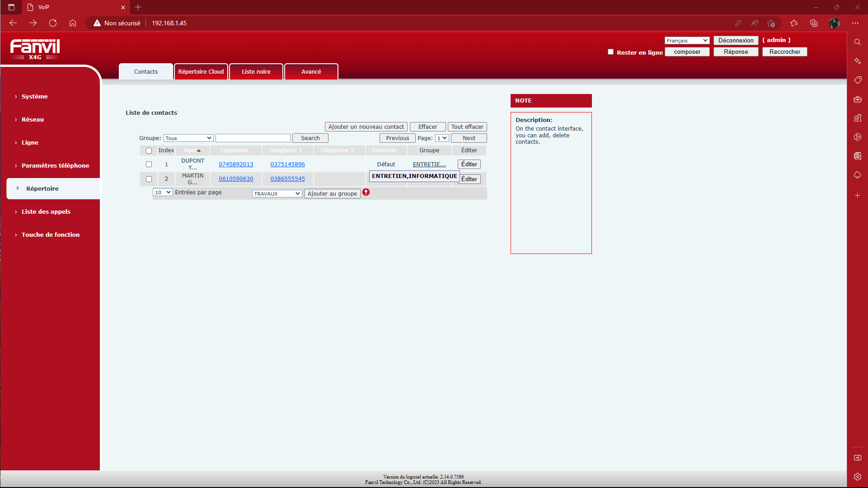Image resolution: width=868 pixels, height=488 pixels.
Task: Open the Français language dropdown
Action: coord(687,41)
